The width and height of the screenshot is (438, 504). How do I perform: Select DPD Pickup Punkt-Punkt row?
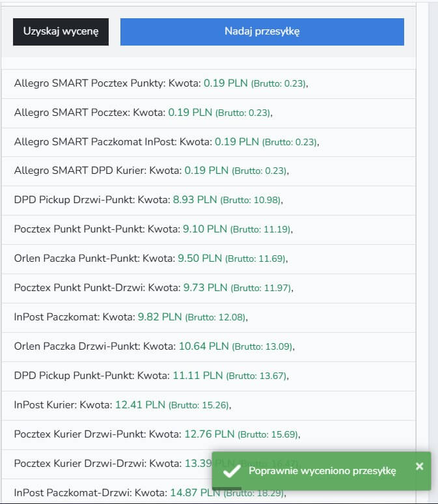coord(150,376)
